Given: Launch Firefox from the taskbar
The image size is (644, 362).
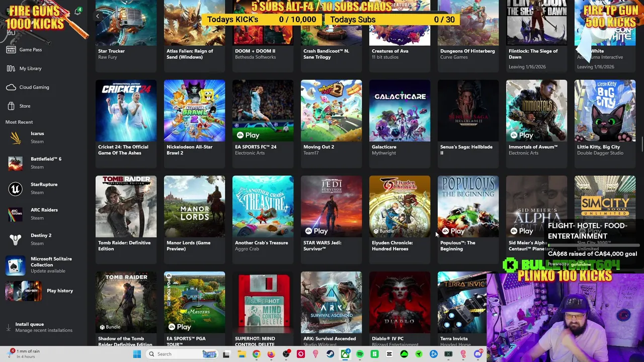Looking at the screenshot, I should [x=271, y=354].
